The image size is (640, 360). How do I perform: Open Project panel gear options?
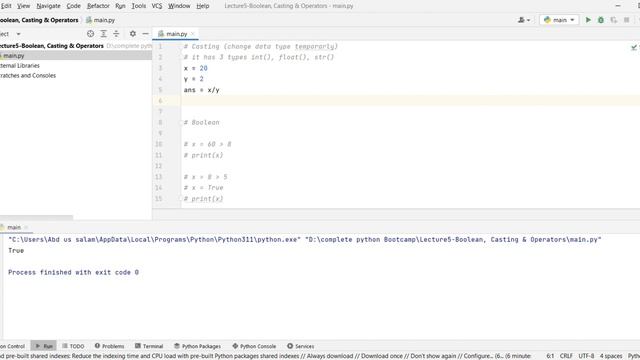click(133, 34)
